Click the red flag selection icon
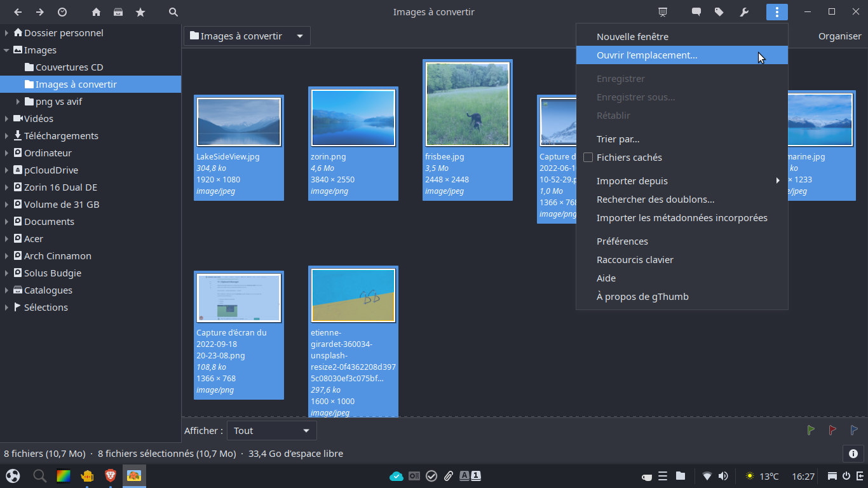This screenshot has width=868, height=488. point(832,430)
